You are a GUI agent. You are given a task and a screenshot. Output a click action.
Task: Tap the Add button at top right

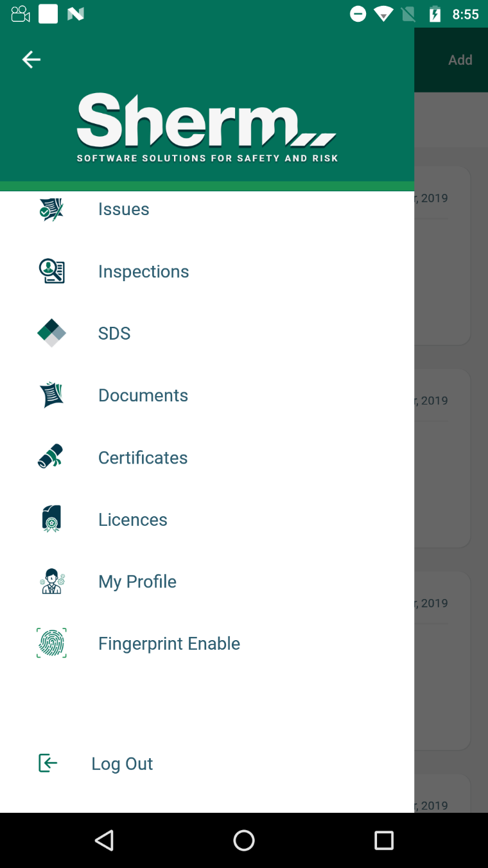tap(460, 60)
